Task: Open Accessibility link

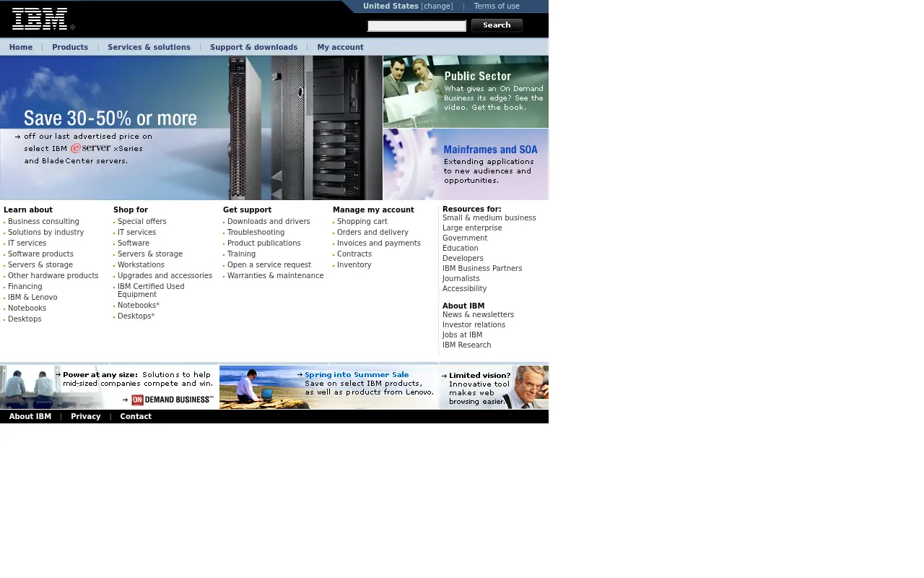Action: [x=464, y=289]
